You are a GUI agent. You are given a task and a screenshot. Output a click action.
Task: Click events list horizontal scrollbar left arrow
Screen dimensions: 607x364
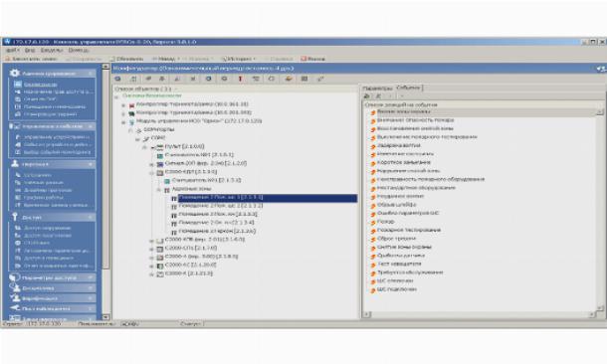(367, 314)
